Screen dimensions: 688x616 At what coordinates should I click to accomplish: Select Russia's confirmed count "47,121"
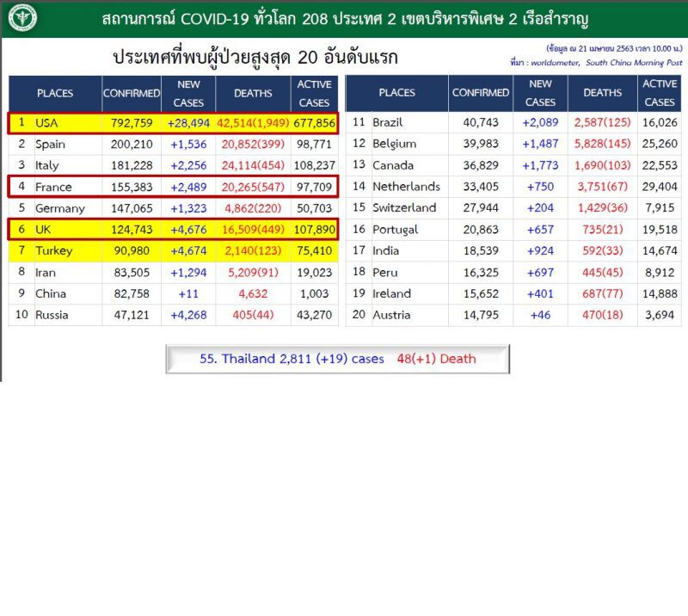click(132, 315)
